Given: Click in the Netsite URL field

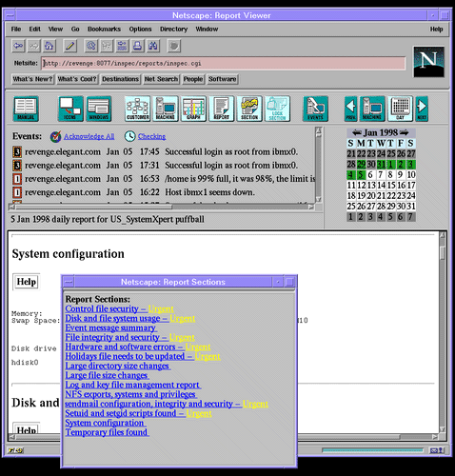Looking at the screenshot, I should click(x=224, y=63).
